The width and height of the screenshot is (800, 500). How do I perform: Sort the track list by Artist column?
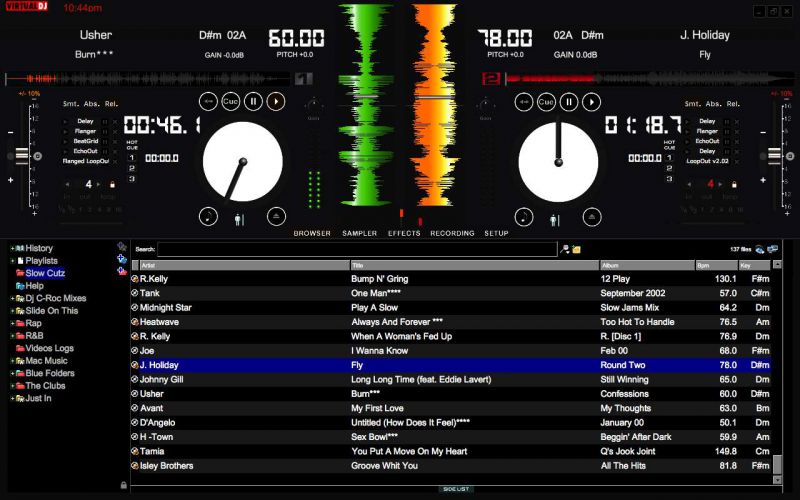point(244,265)
